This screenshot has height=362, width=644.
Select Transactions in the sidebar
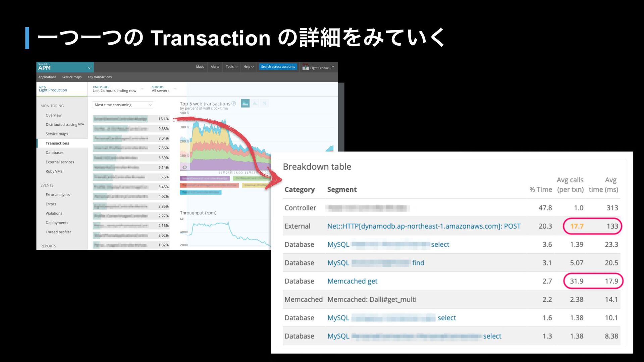point(57,143)
